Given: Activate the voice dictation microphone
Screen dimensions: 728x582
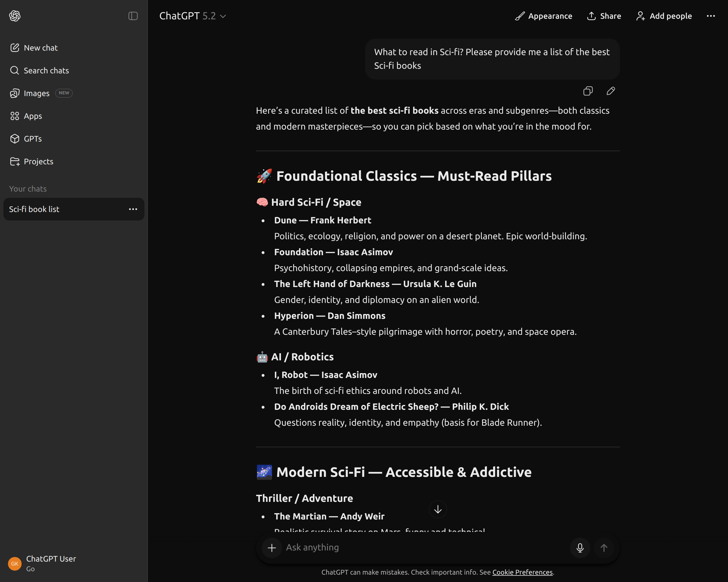Looking at the screenshot, I should click(580, 548).
